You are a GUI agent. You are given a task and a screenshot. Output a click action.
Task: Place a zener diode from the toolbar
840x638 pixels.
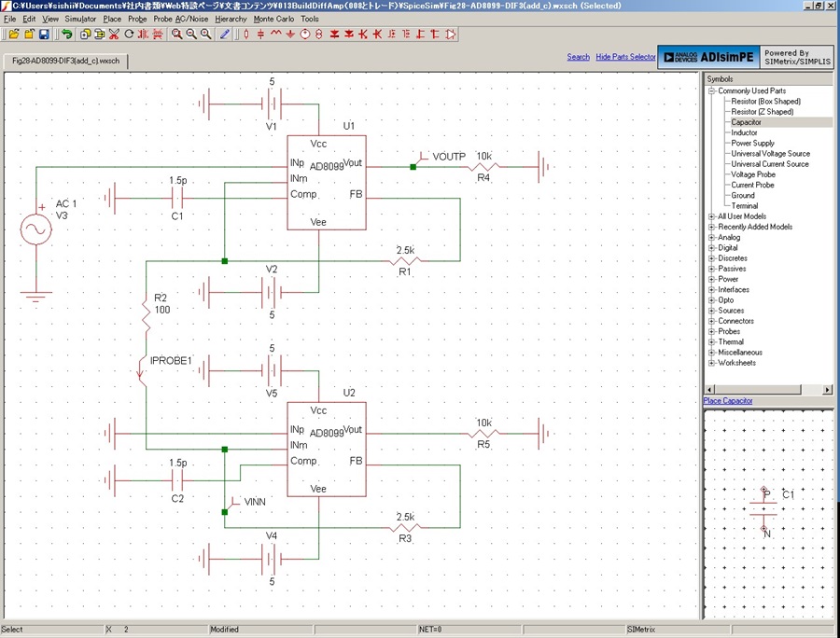tap(349, 35)
